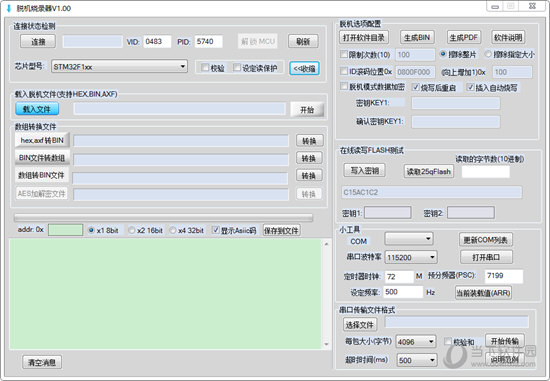This screenshot has height=381, width=550.
Task: Click the hex,axf 转BIN button
Action: (42, 140)
